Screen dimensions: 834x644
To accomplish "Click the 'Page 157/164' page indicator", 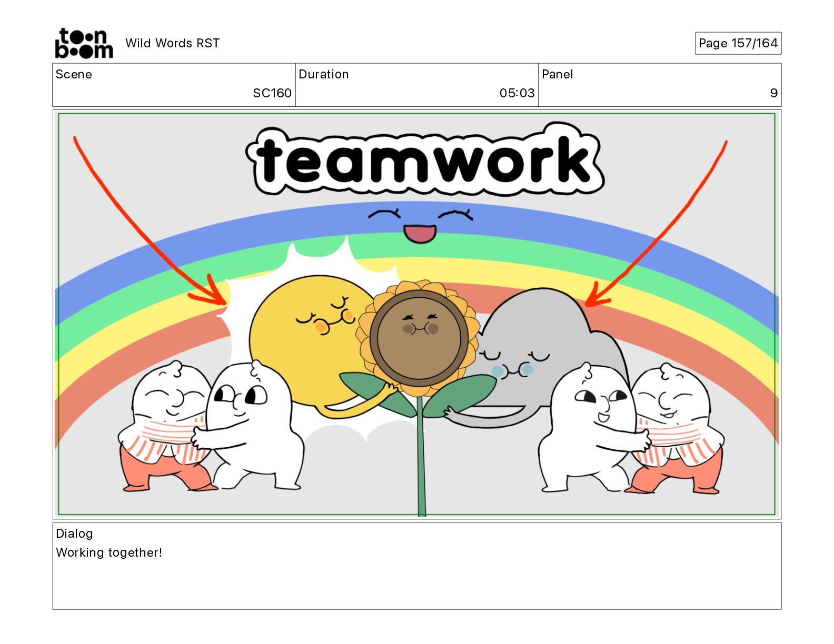I will pyautogui.click(x=738, y=43).
